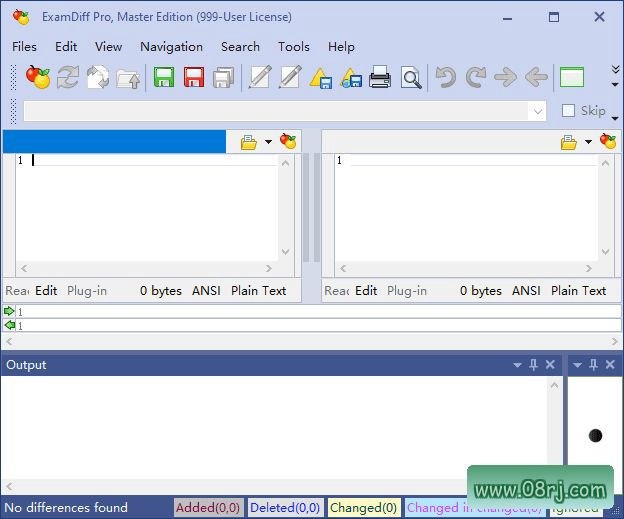624x519 pixels.
Task: Expand left pane open-file dropdown arrow
Action: (x=269, y=142)
